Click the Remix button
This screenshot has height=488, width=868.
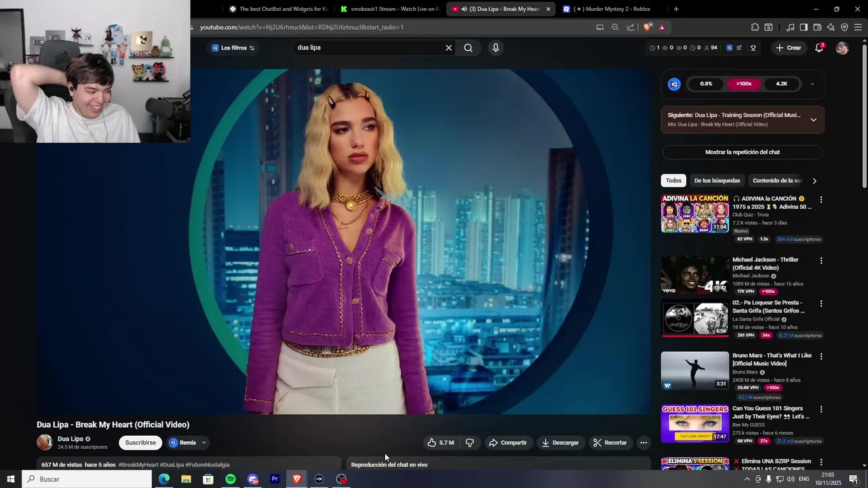183,443
